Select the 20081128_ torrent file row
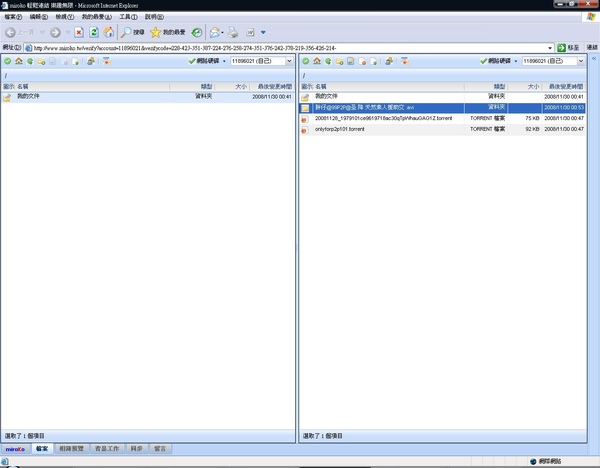 (442, 119)
